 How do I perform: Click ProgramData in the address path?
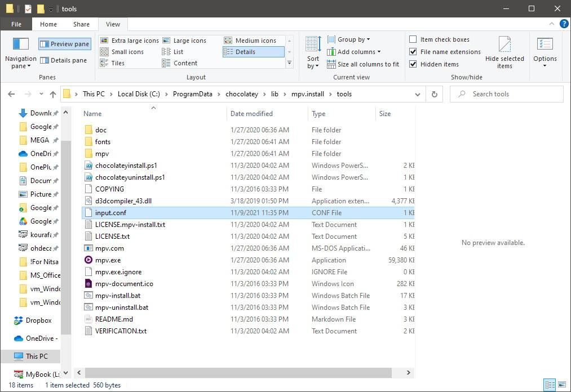(x=193, y=94)
